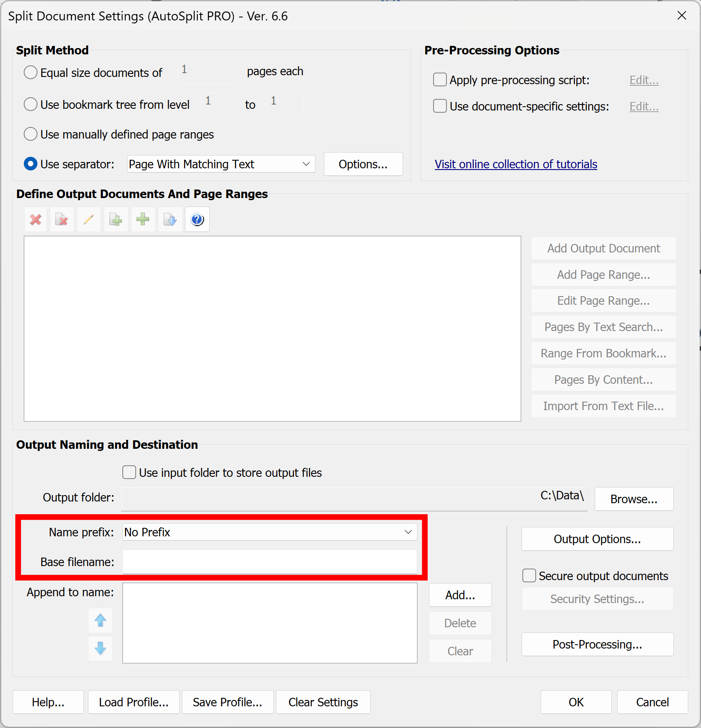Click the remove output document icon
This screenshot has height=728, width=701.
(x=62, y=219)
